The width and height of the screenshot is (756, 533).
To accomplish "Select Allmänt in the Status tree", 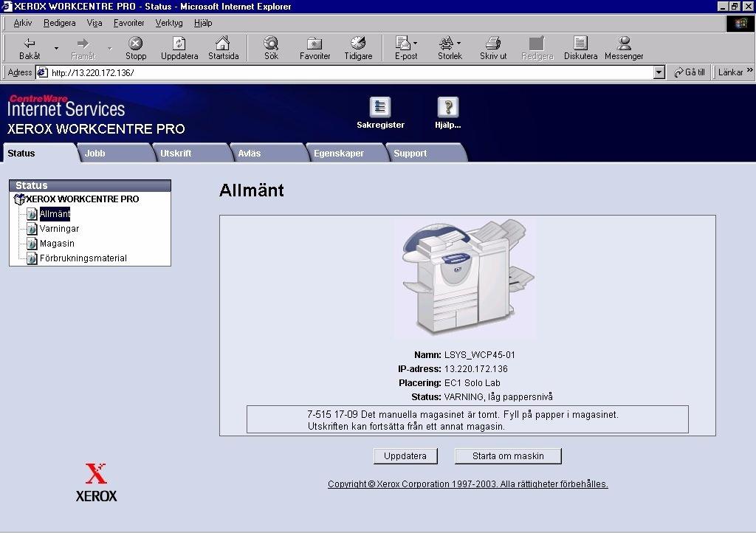I will coord(55,214).
